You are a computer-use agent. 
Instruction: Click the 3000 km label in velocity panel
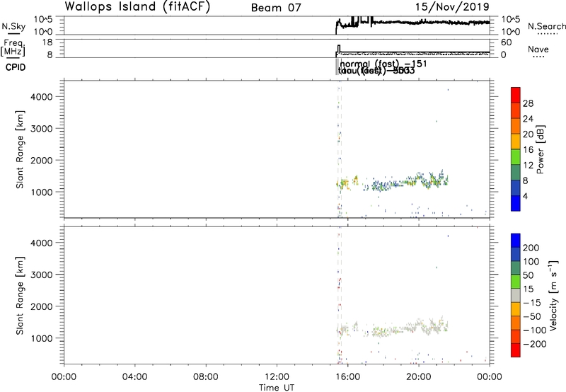[x=42, y=275]
